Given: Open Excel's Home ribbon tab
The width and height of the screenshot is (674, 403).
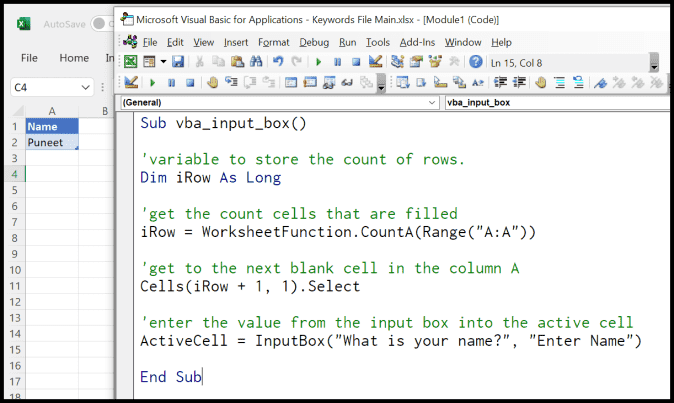Looking at the screenshot, I should coord(74,58).
